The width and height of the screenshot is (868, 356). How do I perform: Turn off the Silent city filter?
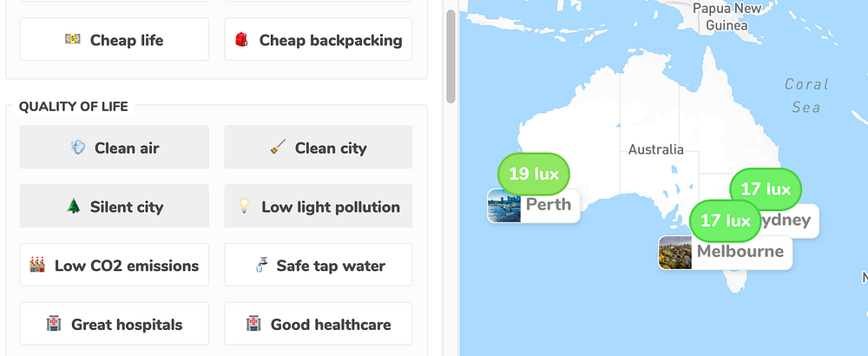tap(114, 207)
